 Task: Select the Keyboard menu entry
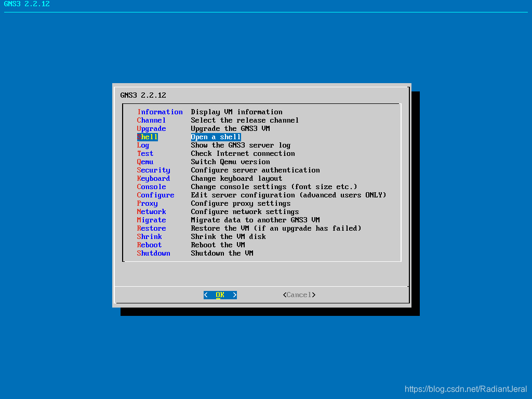pos(153,179)
